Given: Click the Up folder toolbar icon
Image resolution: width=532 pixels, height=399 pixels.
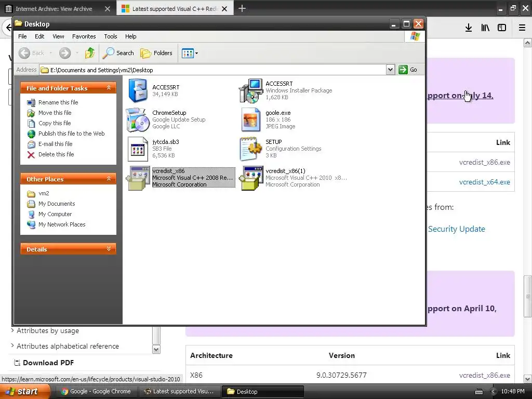Looking at the screenshot, I should (89, 53).
